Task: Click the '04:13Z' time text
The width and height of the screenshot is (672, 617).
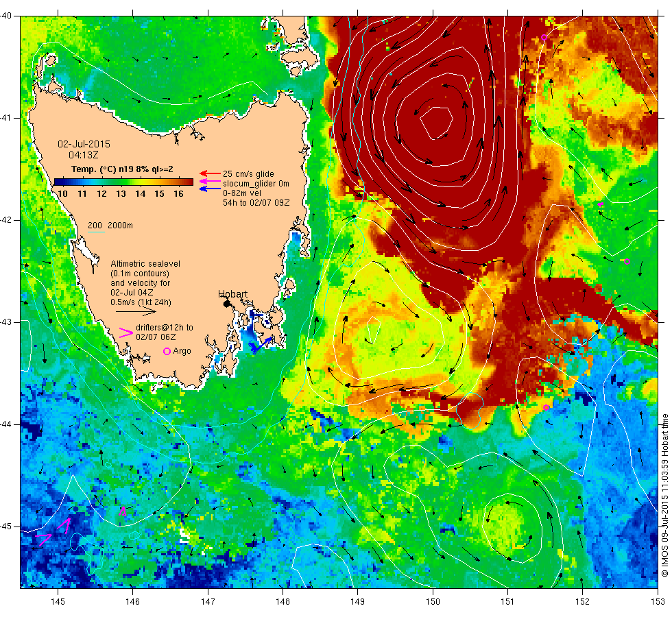Action: 84,155
